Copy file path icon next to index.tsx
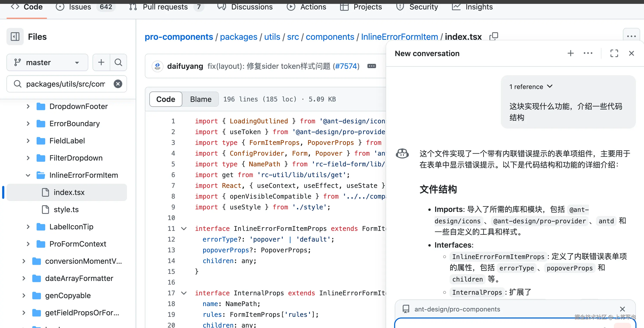Image resolution: width=644 pixels, height=328 pixels. click(x=494, y=37)
